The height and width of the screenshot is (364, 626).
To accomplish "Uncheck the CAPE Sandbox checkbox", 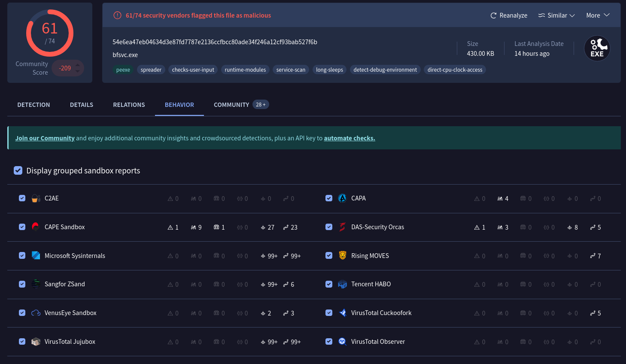I will pos(22,227).
